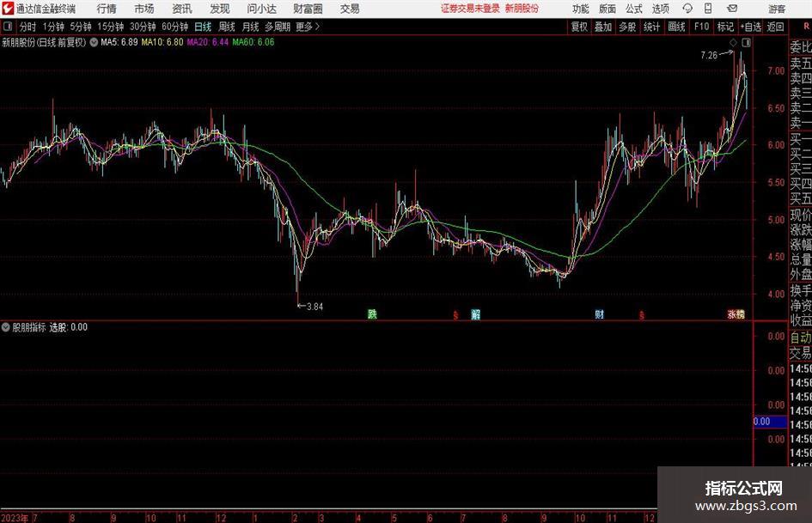812x523 pixels.
Task: Click the 解 event marker on the chart
Action: tap(476, 313)
